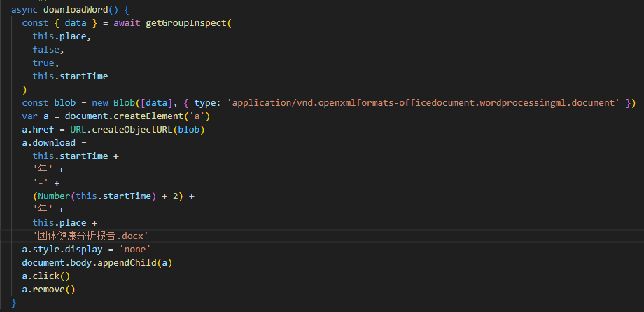Click the 'async' keyword
This screenshot has height=312, width=644.
coord(24,10)
